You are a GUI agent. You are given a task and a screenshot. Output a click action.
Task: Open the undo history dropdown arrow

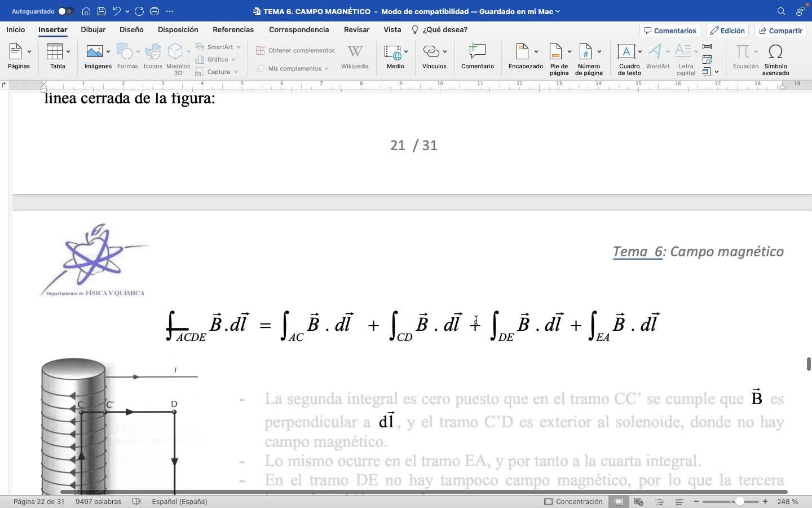pos(127,11)
